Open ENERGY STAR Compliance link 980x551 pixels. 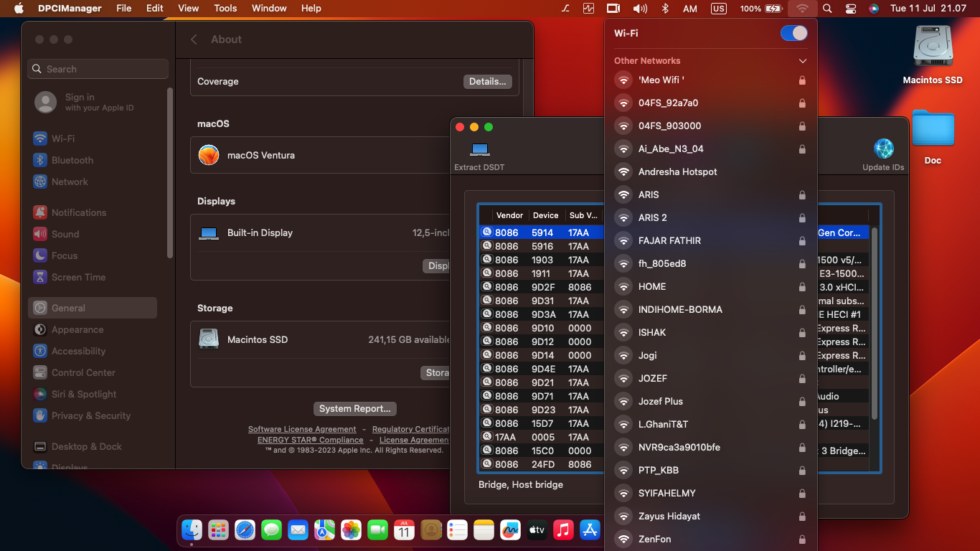[x=310, y=440]
